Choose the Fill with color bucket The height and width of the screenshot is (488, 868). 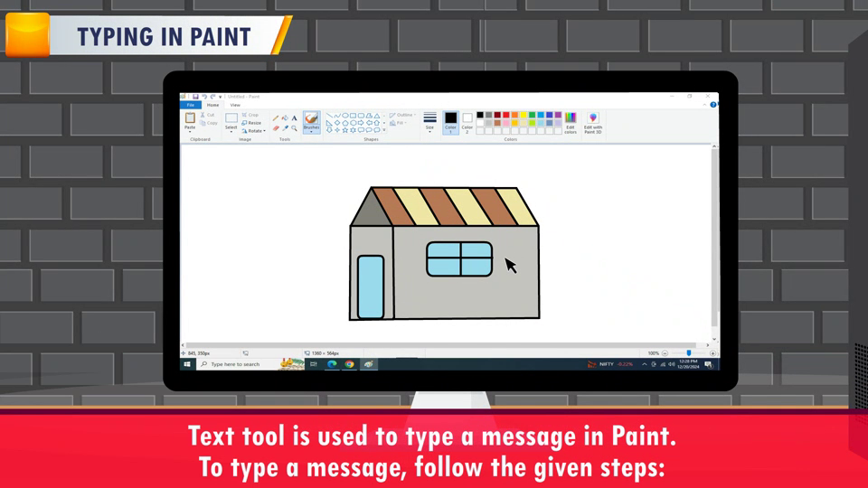[285, 117]
